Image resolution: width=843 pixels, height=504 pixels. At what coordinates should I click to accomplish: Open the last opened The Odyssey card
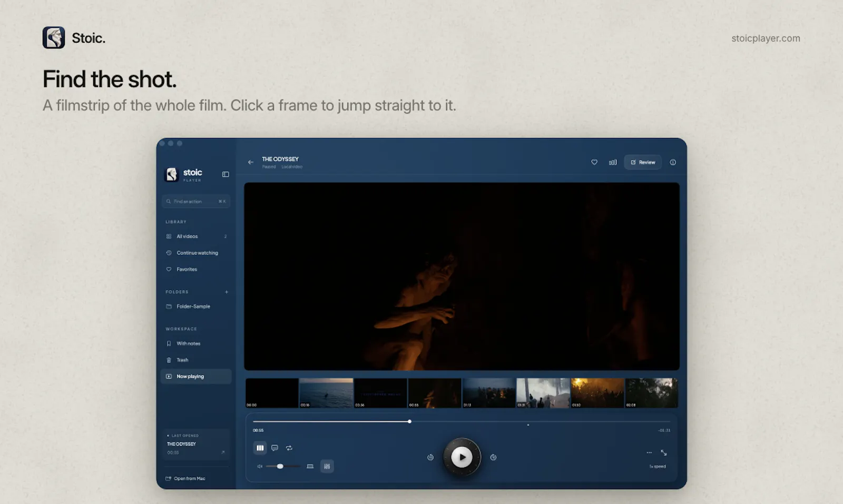pyautogui.click(x=196, y=445)
